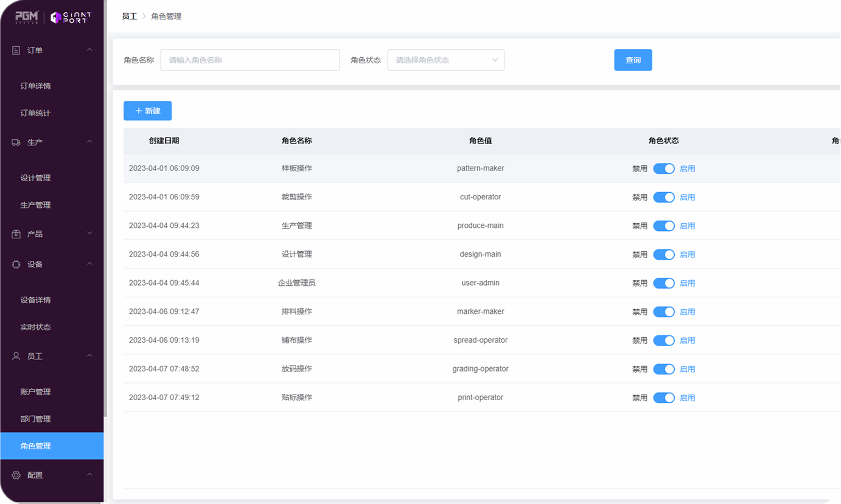Click the sidebar vertical scrollbar

[105, 208]
